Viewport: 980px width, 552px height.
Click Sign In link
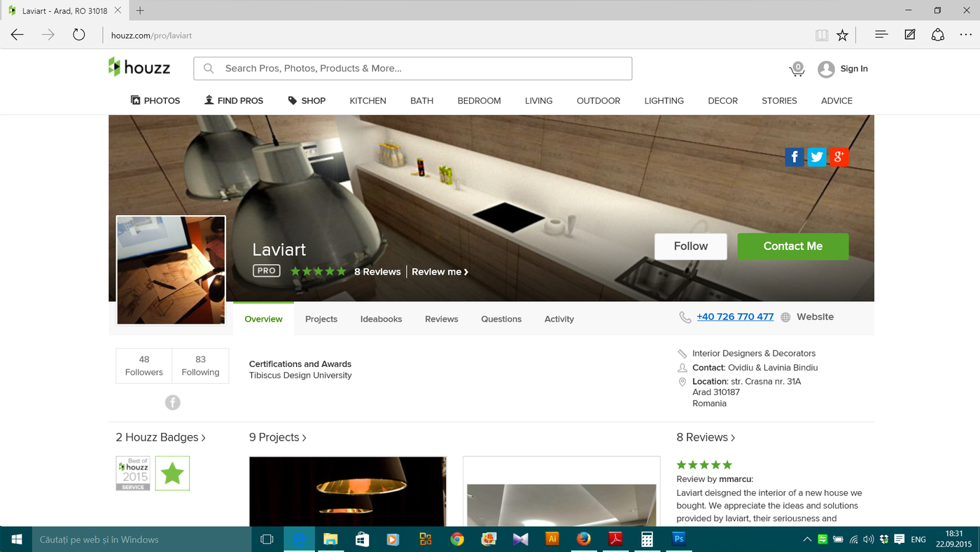click(854, 69)
